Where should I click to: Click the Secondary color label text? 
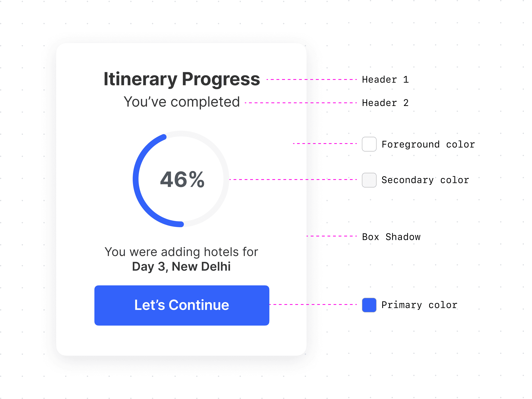point(425,180)
